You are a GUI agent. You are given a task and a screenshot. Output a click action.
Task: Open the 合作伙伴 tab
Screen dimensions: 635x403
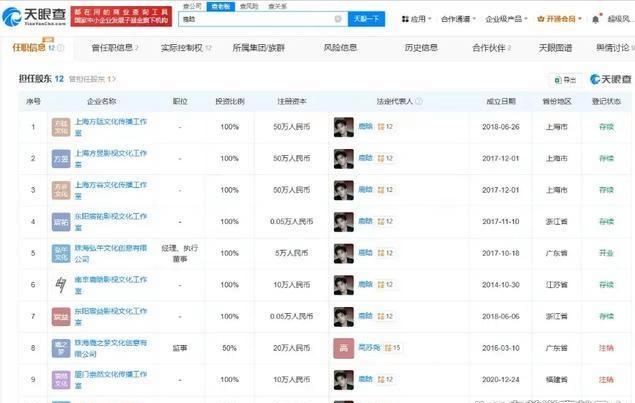pos(492,48)
